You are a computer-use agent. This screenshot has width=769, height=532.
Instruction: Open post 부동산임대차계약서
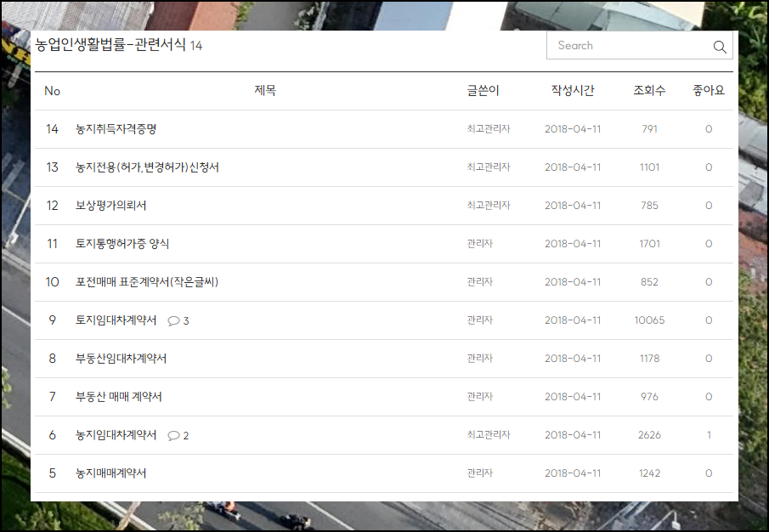click(121, 359)
